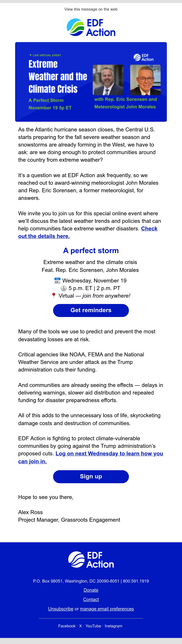Click John Morales' photo in banner
Screen dimensions: 182x644
[x=145, y=80]
